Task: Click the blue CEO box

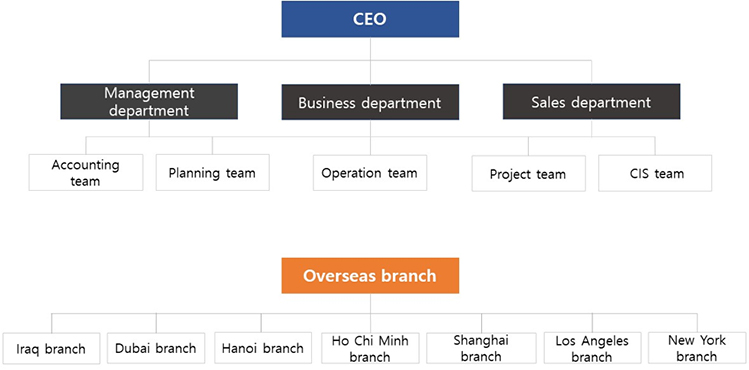Action: click(x=370, y=19)
